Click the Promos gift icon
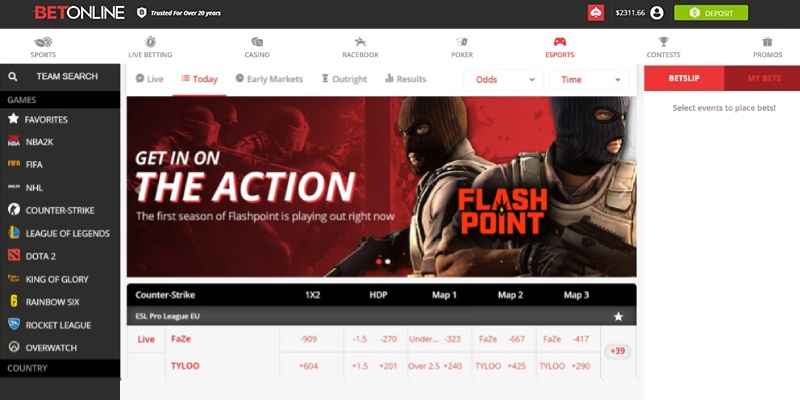The height and width of the screenshot is (400, 800). [x=767, y=41]
